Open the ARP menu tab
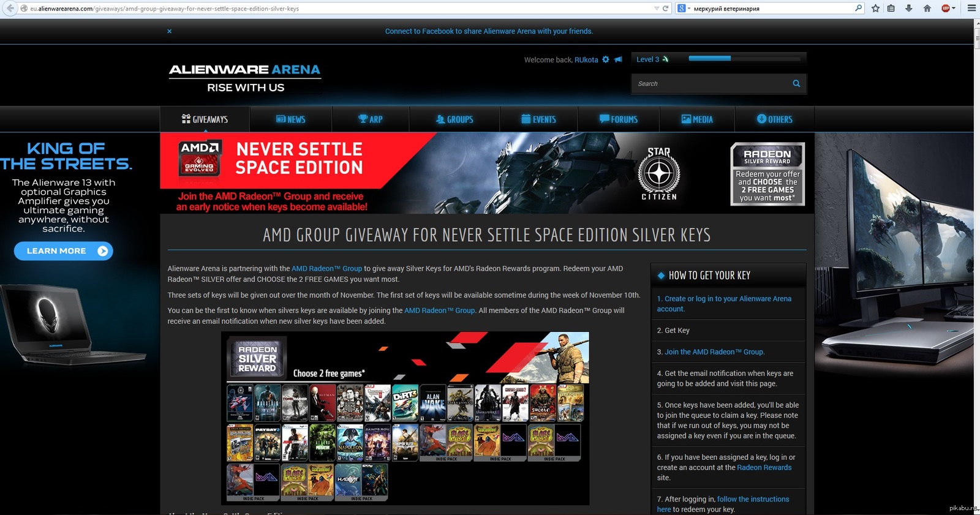 [x=371, y=119]
